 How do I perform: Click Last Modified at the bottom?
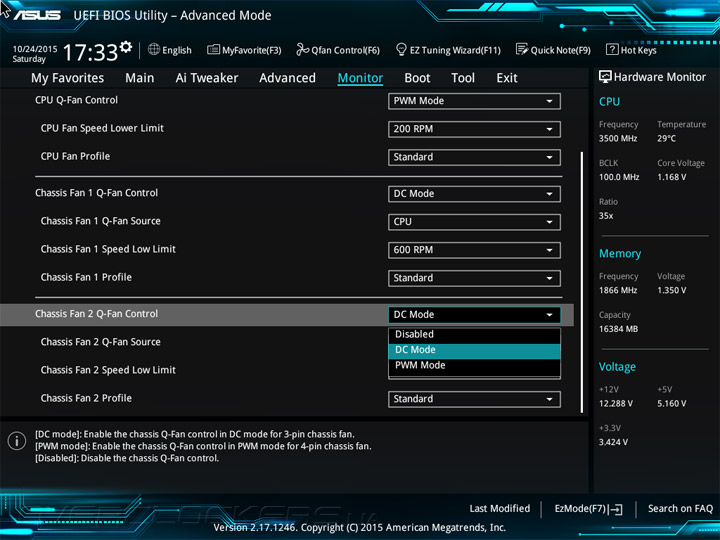click(x=500, y=509)
